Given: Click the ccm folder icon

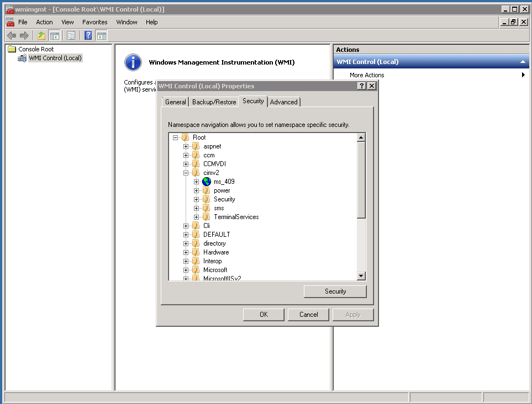Looking at the screenshot, I should 196,155.
